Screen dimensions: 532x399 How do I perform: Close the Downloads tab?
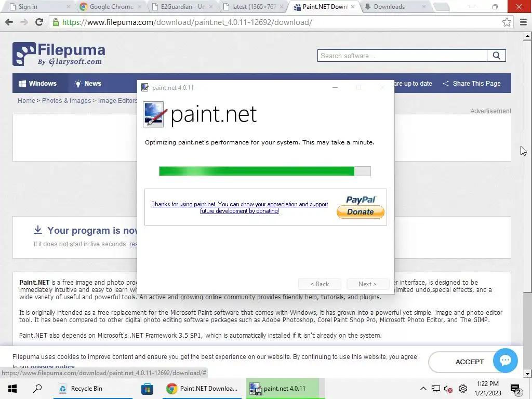[x=424, y=7]
